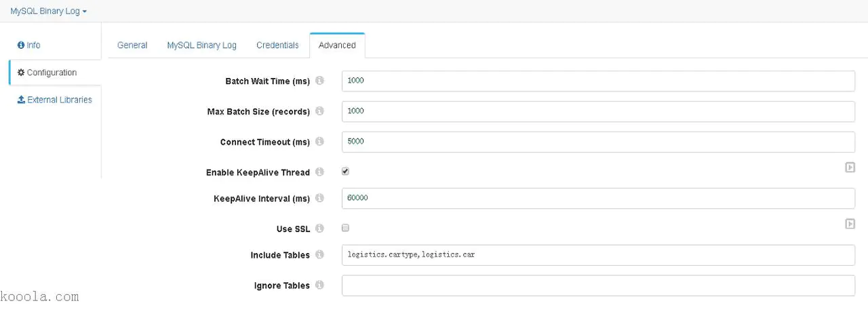Enable the Use SSL checkbox
The image size is (868, 316).
point(346,229)
